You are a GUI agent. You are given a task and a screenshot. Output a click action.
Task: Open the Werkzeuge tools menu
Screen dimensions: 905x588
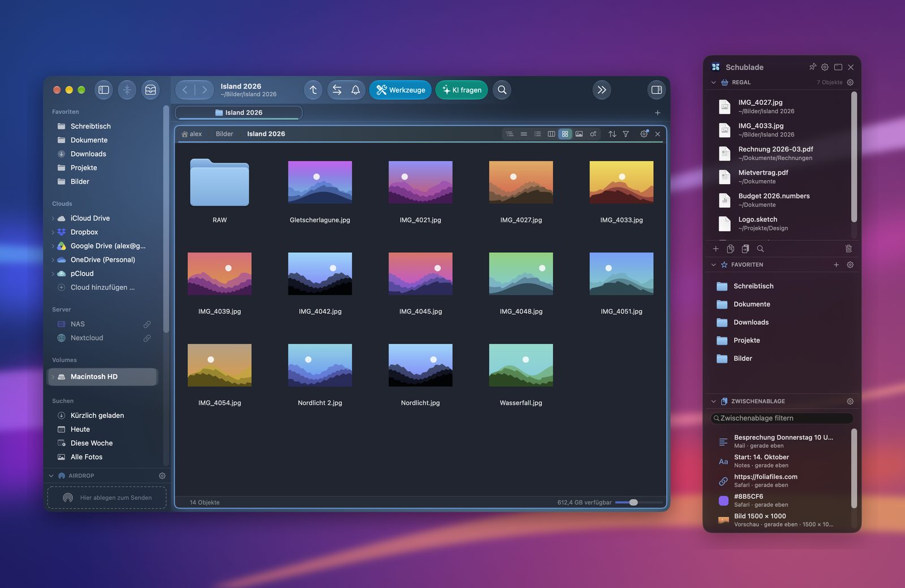click(400, 90)
